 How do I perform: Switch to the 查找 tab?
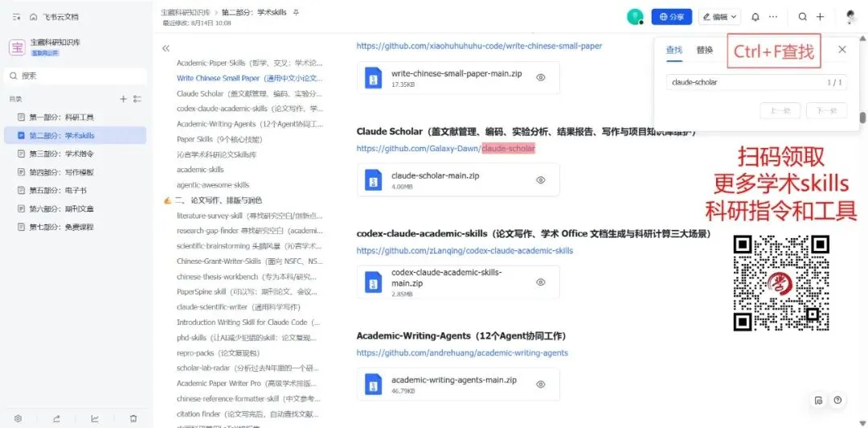pyautogui.click(x=674, y=50)
